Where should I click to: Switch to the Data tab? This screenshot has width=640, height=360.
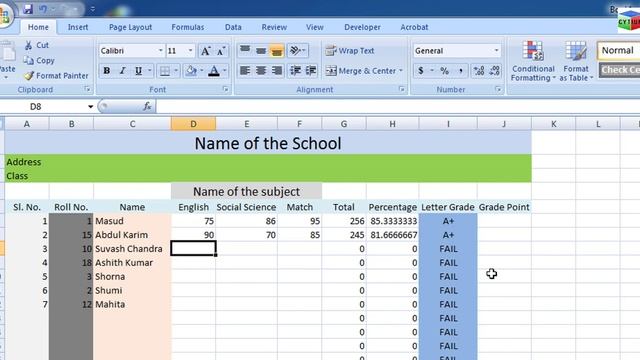(x=233, y=27)
